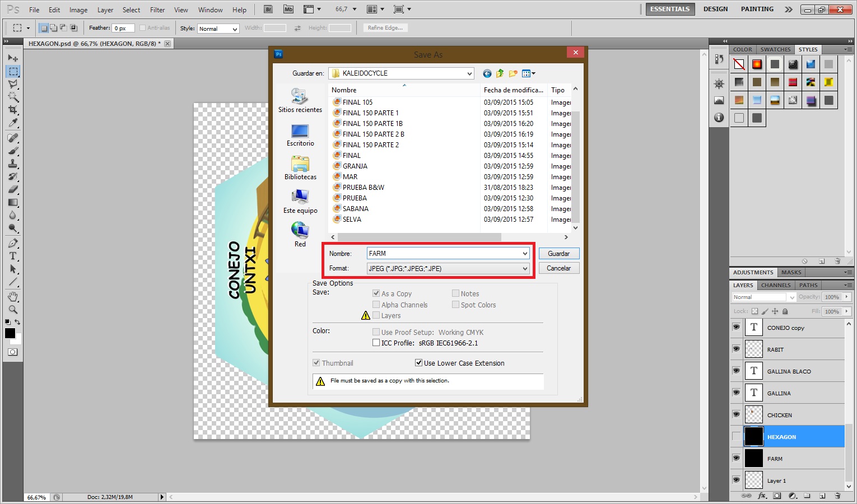Screen dimensions: 857x504
Task: Open the layer blend mode dropdown
Action: pyautogui.click(x=764, y=297)
